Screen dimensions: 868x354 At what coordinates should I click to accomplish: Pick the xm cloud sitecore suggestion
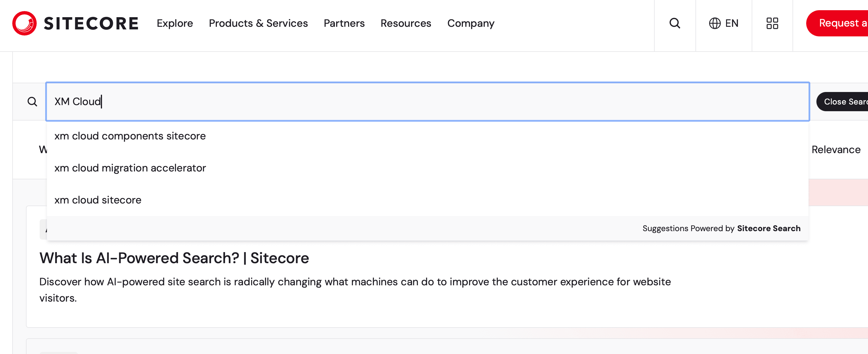click(x=98, y=200)
